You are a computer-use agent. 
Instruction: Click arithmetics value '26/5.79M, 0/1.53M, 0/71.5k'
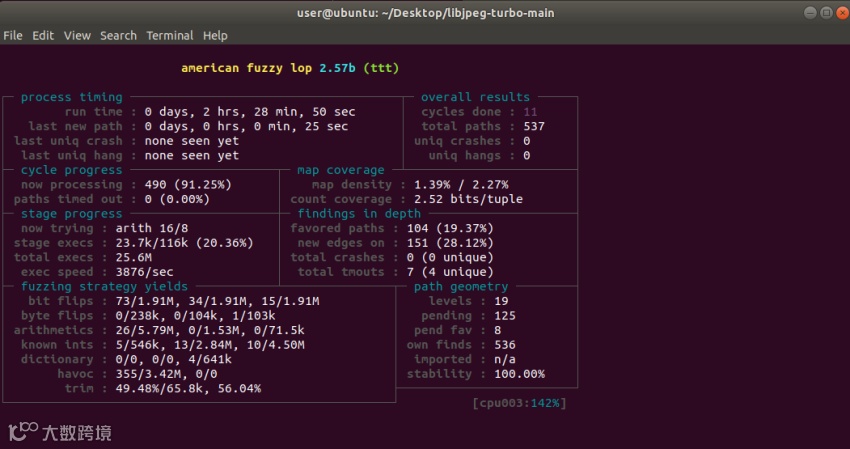click(210, 330)
